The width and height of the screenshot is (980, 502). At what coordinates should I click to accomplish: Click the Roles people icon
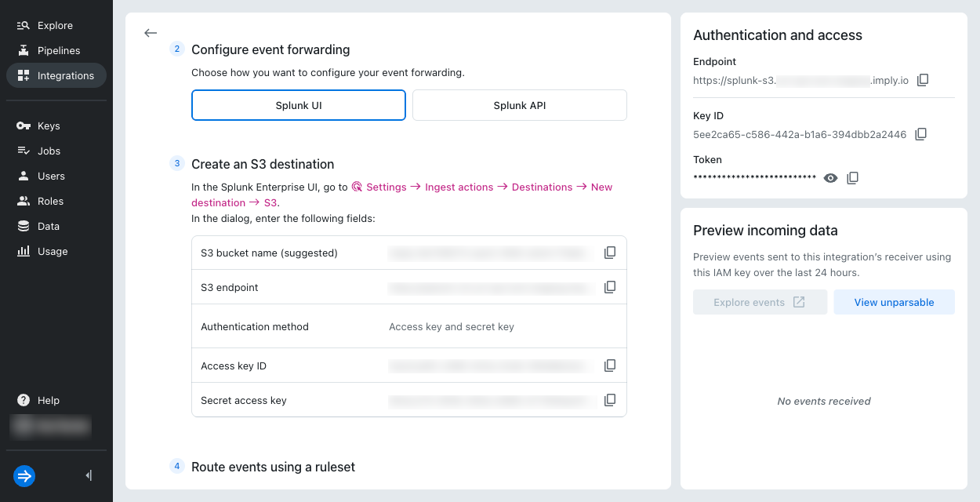click(24, 201)
